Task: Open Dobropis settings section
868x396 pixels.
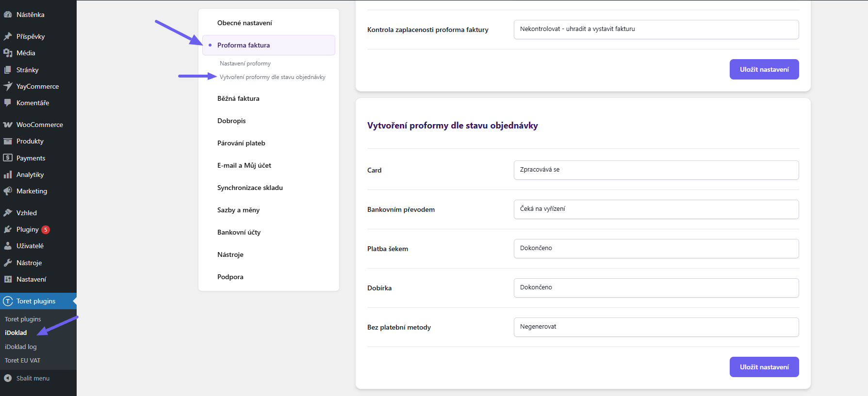Action: coord(231,121)
